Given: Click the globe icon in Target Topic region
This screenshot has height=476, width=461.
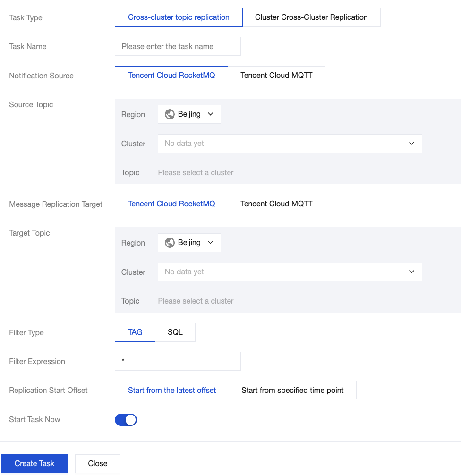Looking at the screenshot, I should tap(170, 243).
